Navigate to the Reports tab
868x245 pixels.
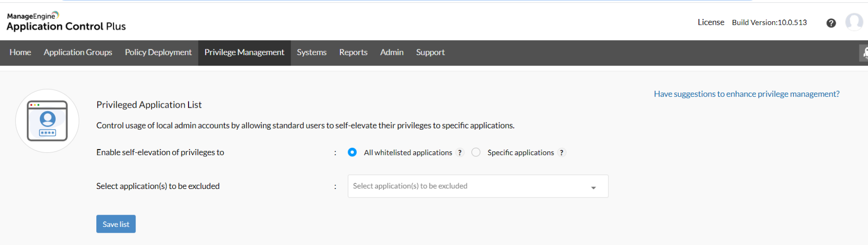point(353,52)
